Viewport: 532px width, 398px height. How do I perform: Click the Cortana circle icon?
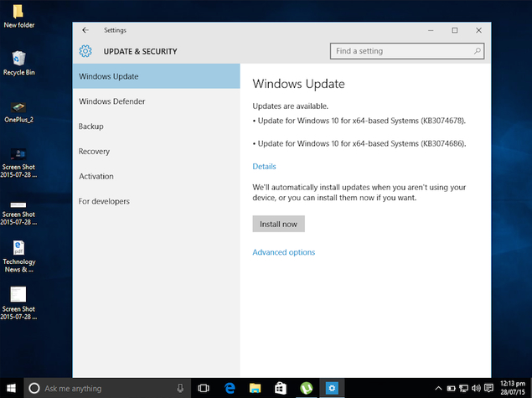point(34,388)
